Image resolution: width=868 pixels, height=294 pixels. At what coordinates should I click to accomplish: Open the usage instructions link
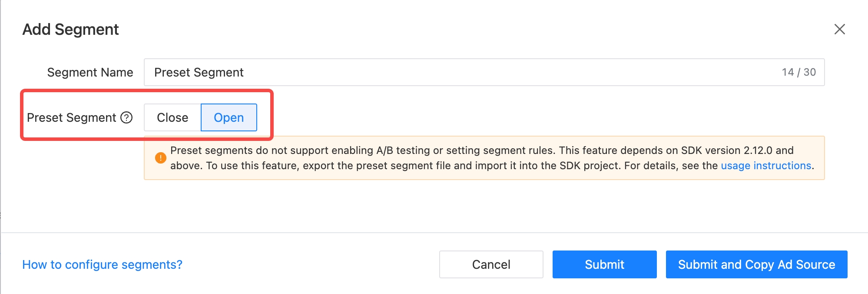766,166
